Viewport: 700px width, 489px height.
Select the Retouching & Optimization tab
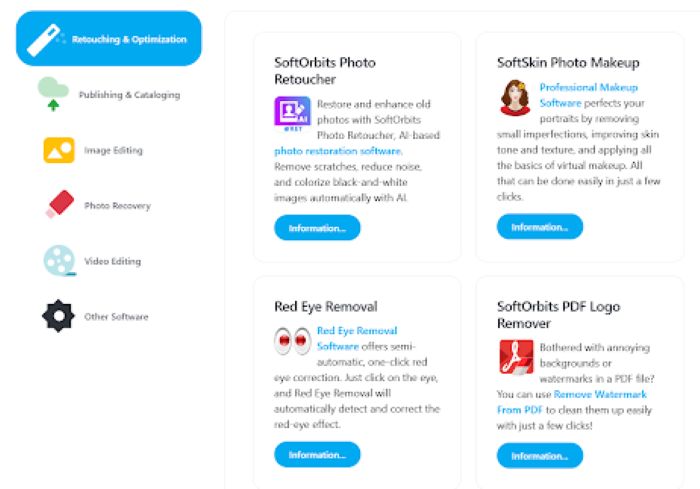(108, 39)
